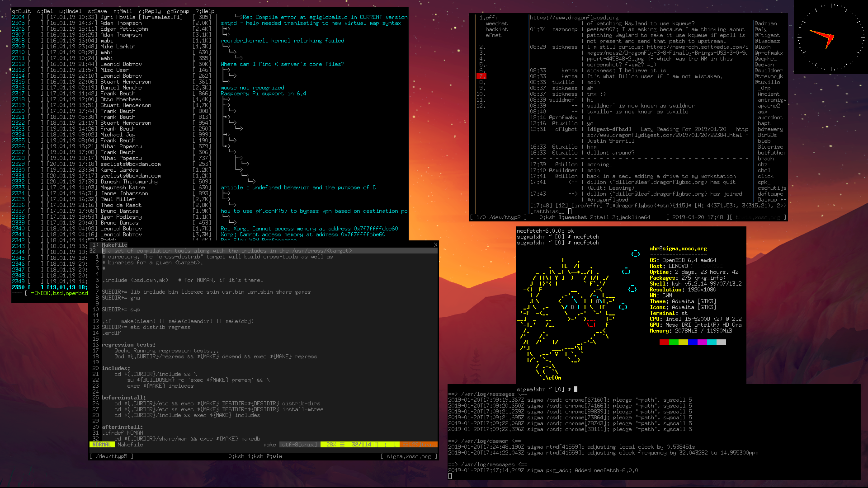Click the analog clock widget

click(830, 38)
